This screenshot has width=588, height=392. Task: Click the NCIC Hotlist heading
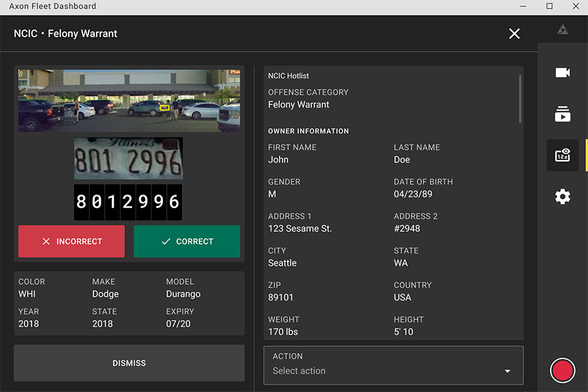tap(288, 76)
